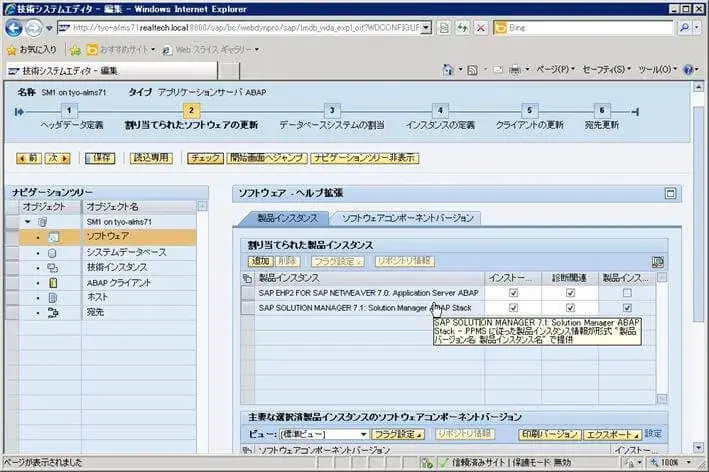This screenshot has height=472, width=709.
Task: Go back with the browser Back arrow
Action: pyautogui.click(x=13, y=28)
